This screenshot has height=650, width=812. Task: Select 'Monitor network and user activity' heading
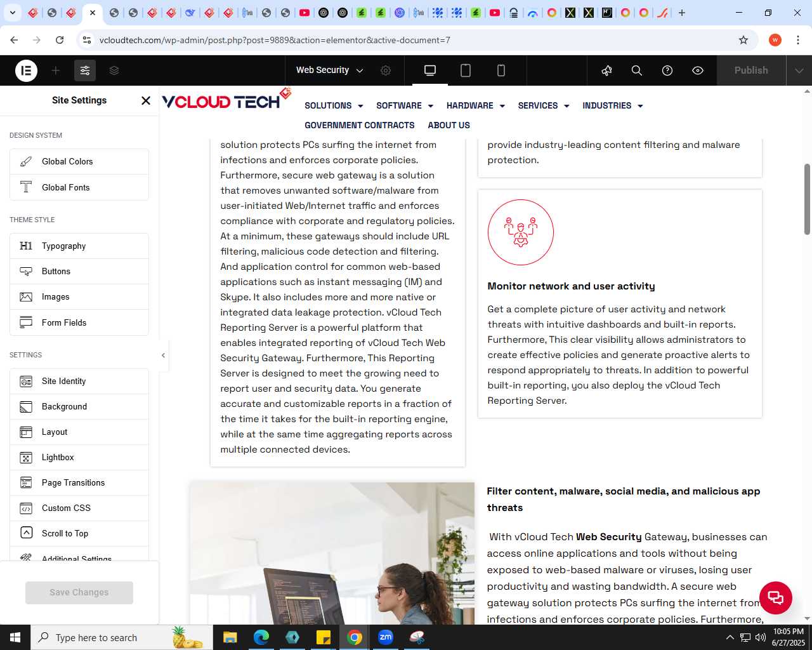click(571, 286)
